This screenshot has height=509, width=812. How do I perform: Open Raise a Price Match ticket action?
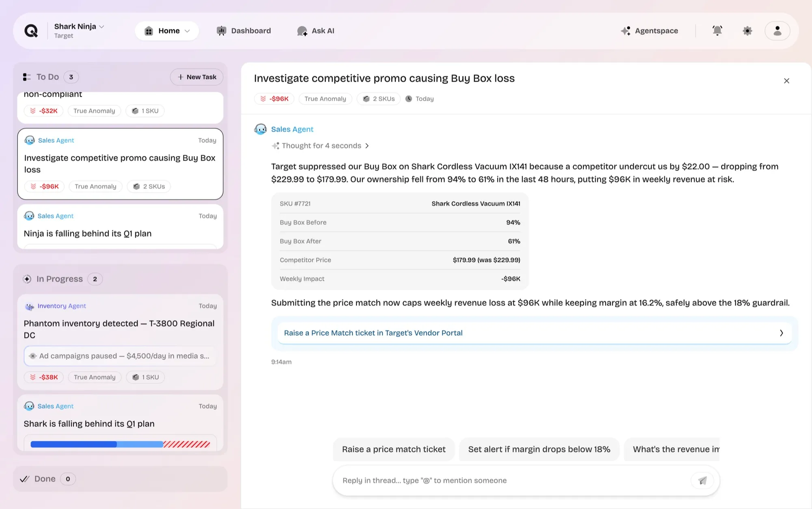pyautogui.click(x=534, y=333)
